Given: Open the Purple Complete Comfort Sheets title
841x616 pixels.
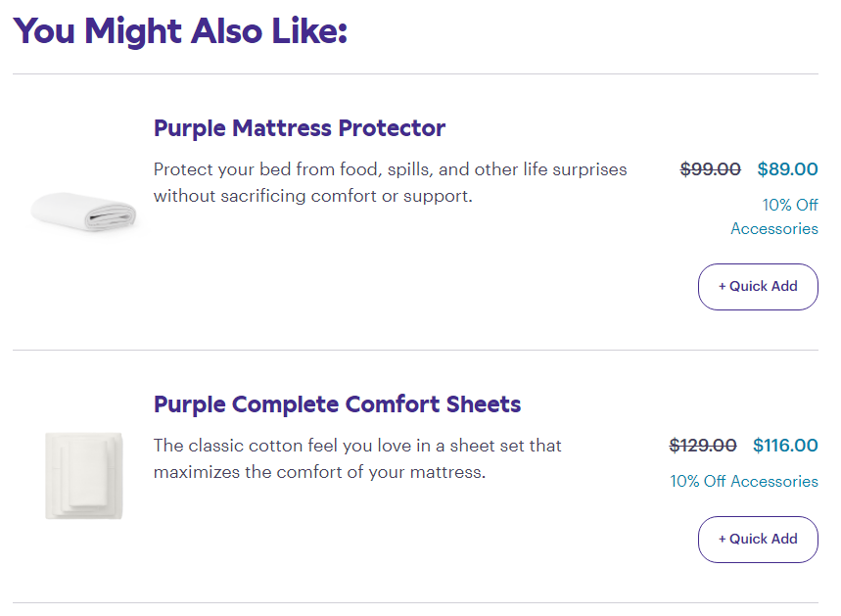Looking at the screenshot, I should point(337,404).
